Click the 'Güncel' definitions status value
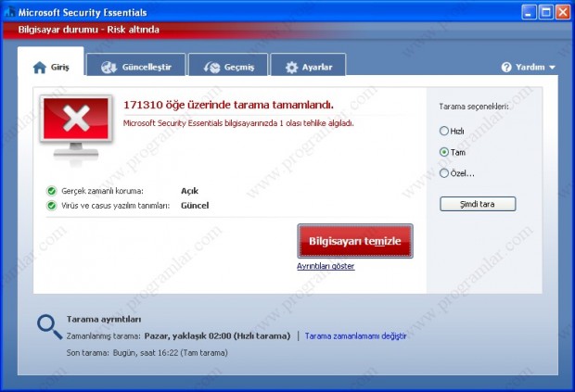This screenshot has width=575, height=392. 195,206
